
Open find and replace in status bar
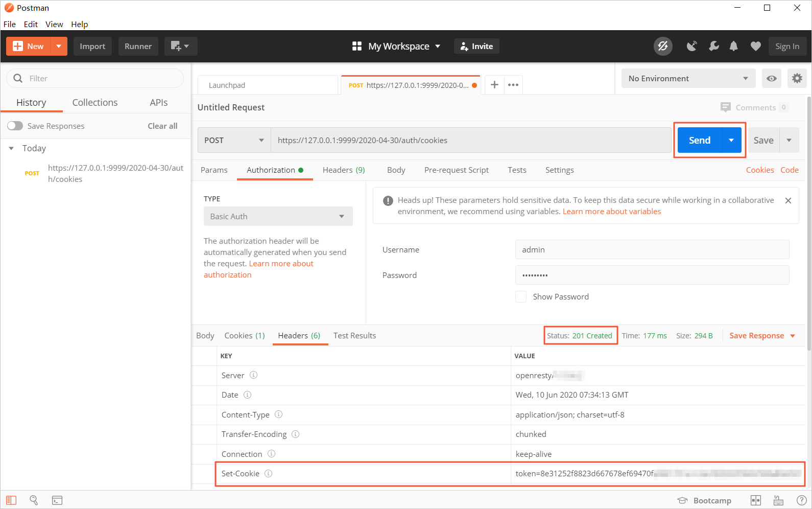pos(34,500)
